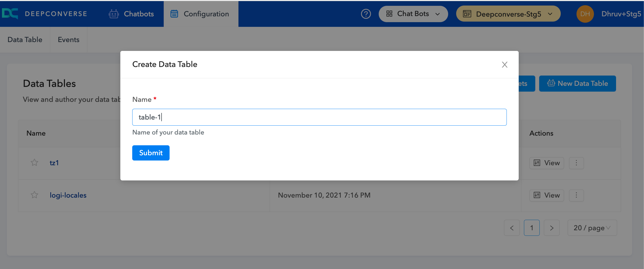The height and width of the screenshot is (269, 644).
Task: Click the DH user avatar
Action: (585, 14)
